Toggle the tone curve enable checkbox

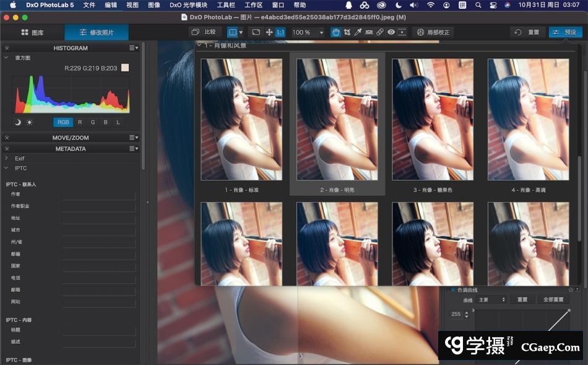453,289
